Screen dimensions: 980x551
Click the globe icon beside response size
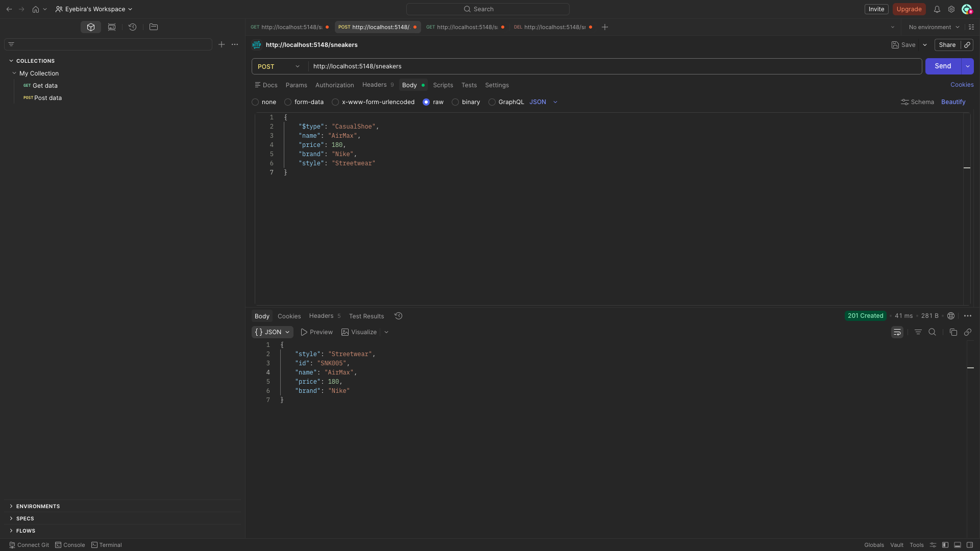[951, 316]
